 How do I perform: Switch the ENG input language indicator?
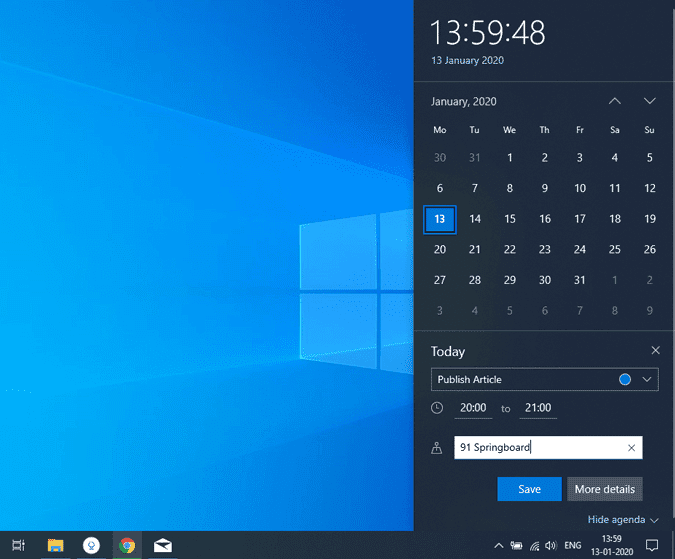pyautogui.click(x=573, y=546)
